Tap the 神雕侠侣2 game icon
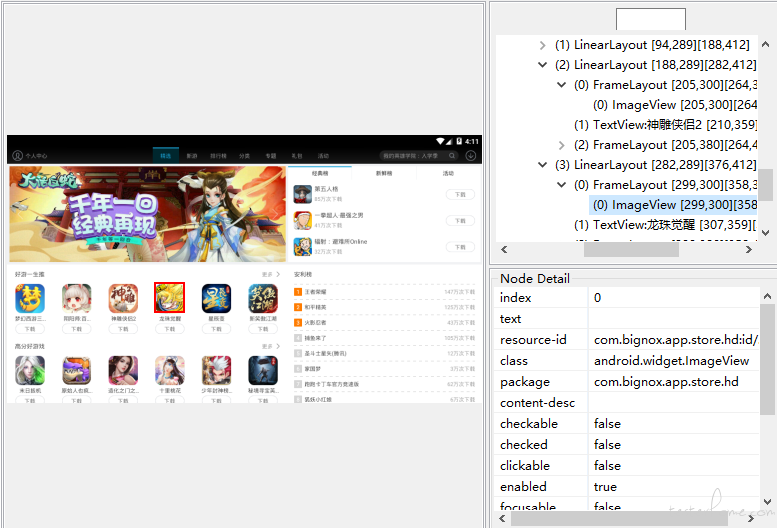 coord(123,298)
